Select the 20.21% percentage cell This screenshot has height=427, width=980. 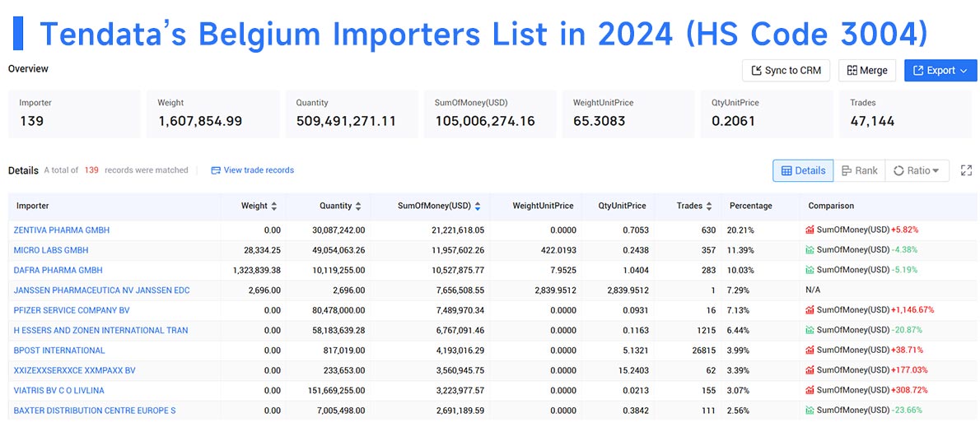(740, 230)
